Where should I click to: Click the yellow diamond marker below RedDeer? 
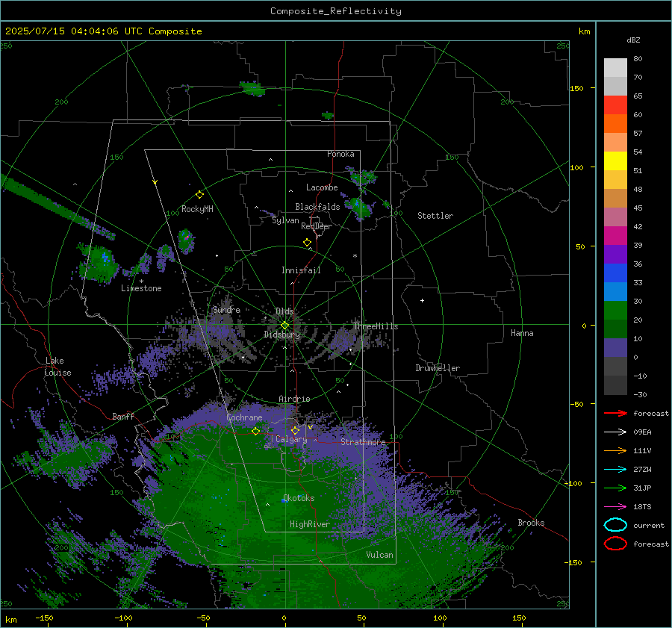click(x=307, y=243)
